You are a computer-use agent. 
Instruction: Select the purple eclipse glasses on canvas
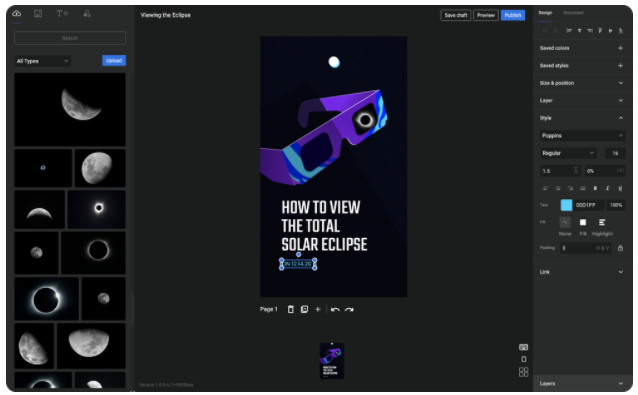coord(323,136)
